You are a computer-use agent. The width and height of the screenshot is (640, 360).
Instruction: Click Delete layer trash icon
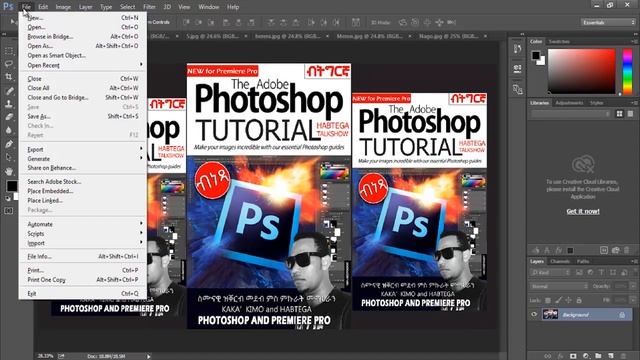pyautogui.click(x=623, y=356)
